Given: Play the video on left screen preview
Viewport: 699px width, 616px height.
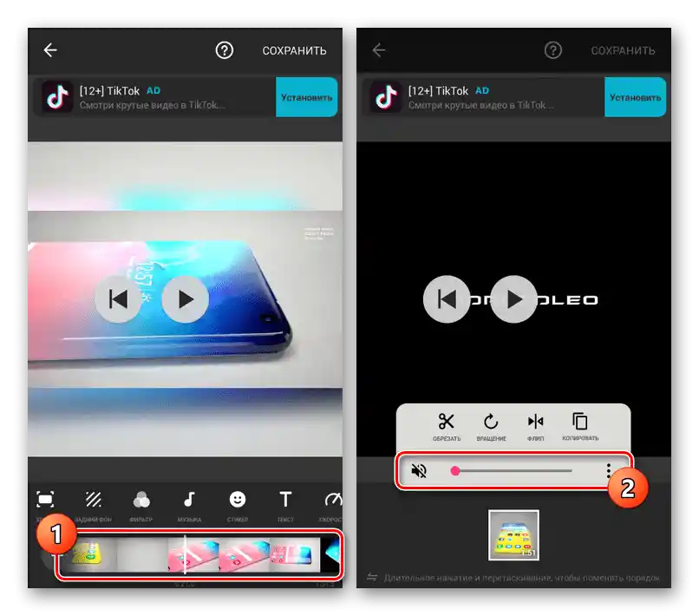Looking at the screenshot, I should coord(186,298).
